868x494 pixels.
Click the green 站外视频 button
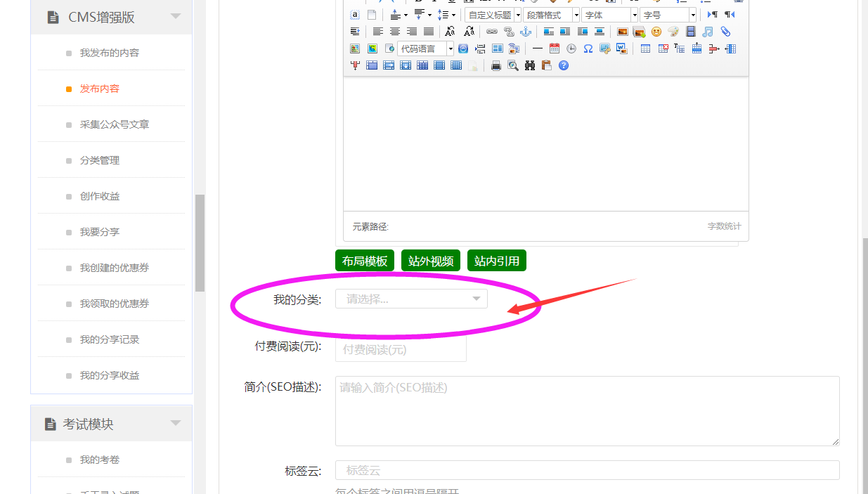(x=431, y=261)
